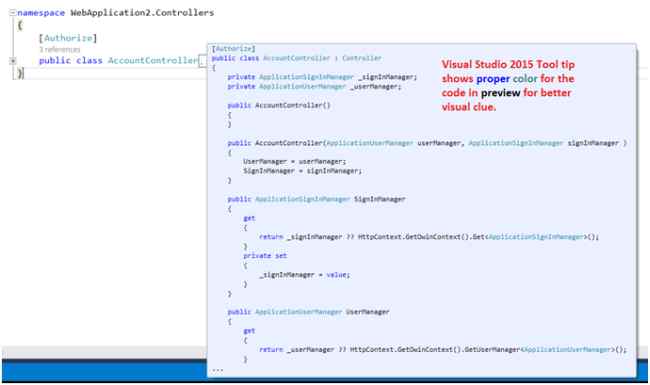Open the 3 references CodeLens link
The image size is (650, 385).
tap(60, 50)
